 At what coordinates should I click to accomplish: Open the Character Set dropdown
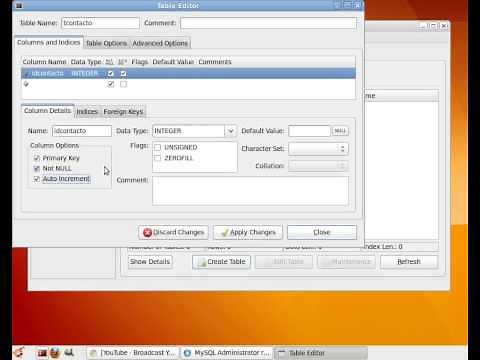[x=318, y=149]
